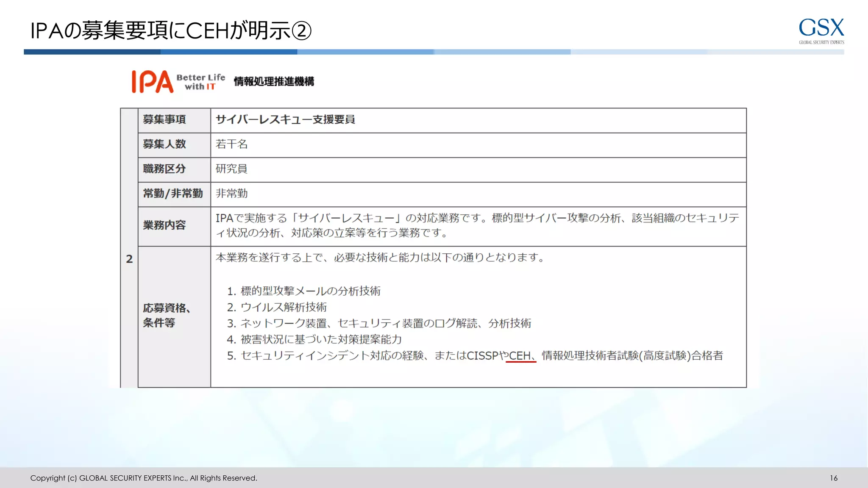Select the '常勤/非常勤' row header
This screenshot has width=868, height=488.
pyautogui.click(x=174, y=194)
